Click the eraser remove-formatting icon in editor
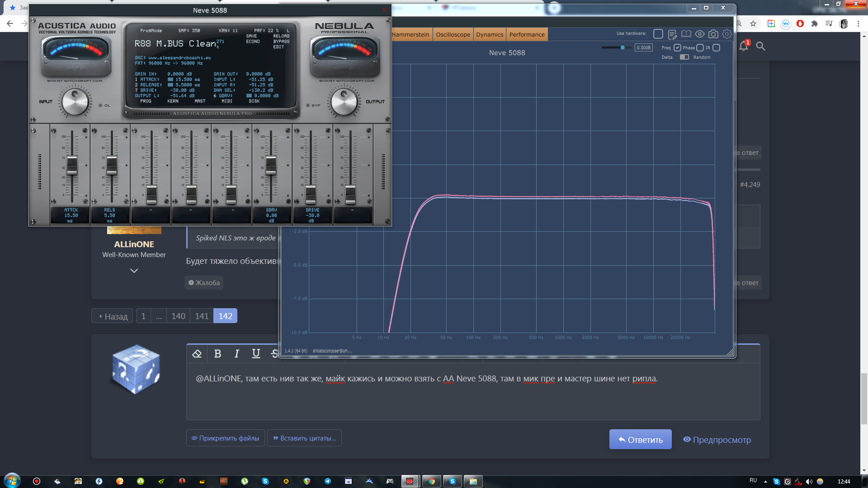Viewport: 868px width, 488px height. 197,354
